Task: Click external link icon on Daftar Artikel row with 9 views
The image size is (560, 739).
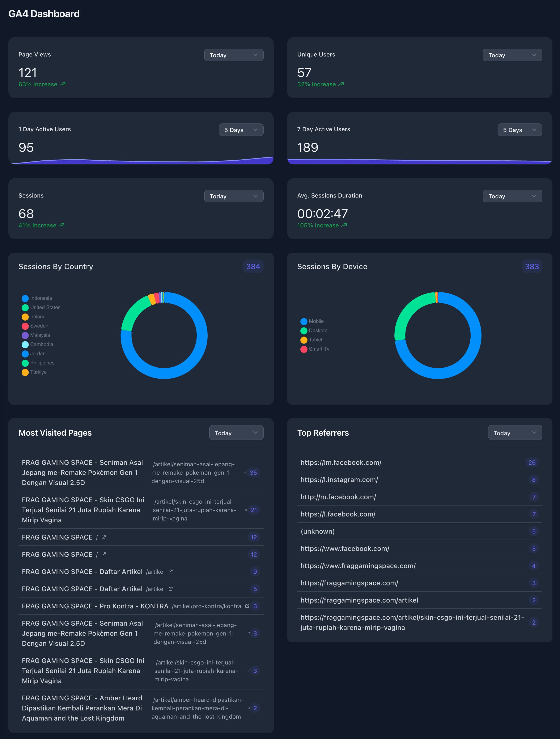Action: pos(171,571)
